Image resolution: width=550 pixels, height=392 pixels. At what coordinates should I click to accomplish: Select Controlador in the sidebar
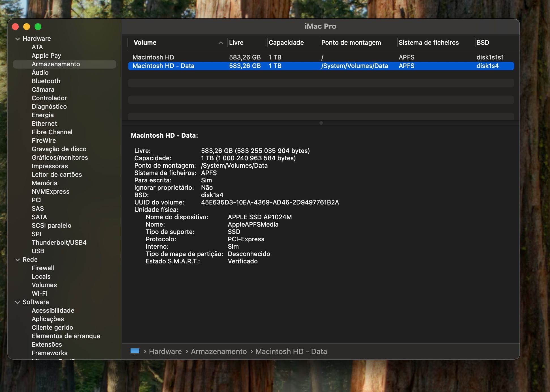pos(49,98)
